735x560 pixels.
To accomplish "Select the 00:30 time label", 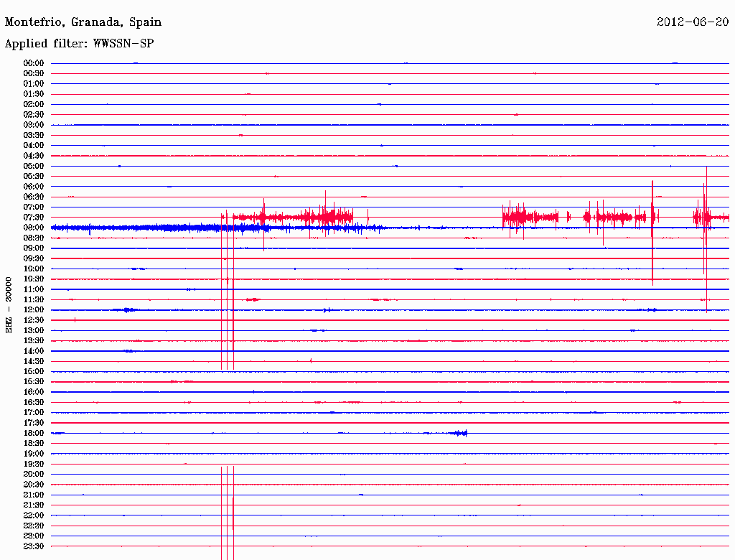I will click(x=34, y=73).
